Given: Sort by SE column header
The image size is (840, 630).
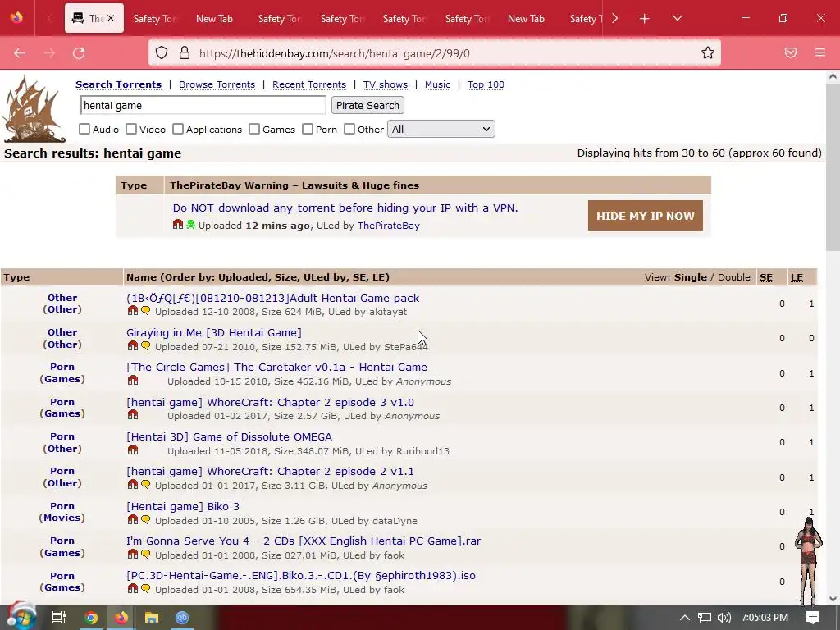Looking at the screenshot, I should [766, 277].
